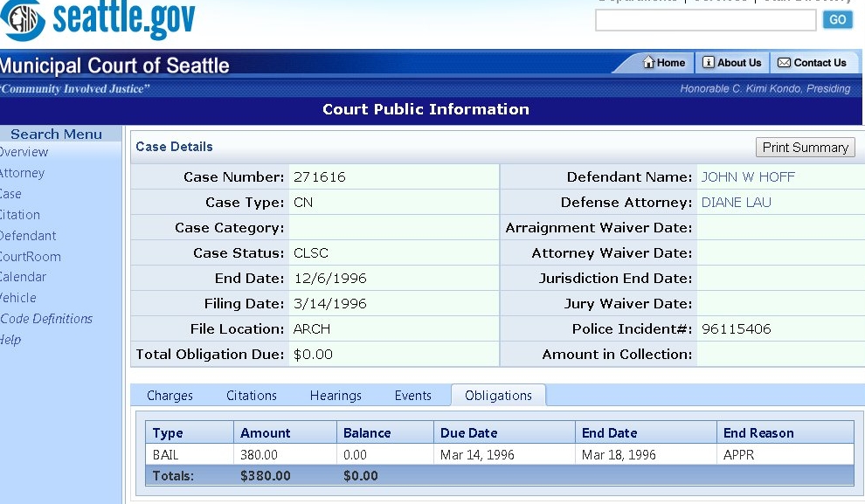Click defendant name JOHN W HOFF
This screenshot has height=504, width=865.
(x=748, y=177)
